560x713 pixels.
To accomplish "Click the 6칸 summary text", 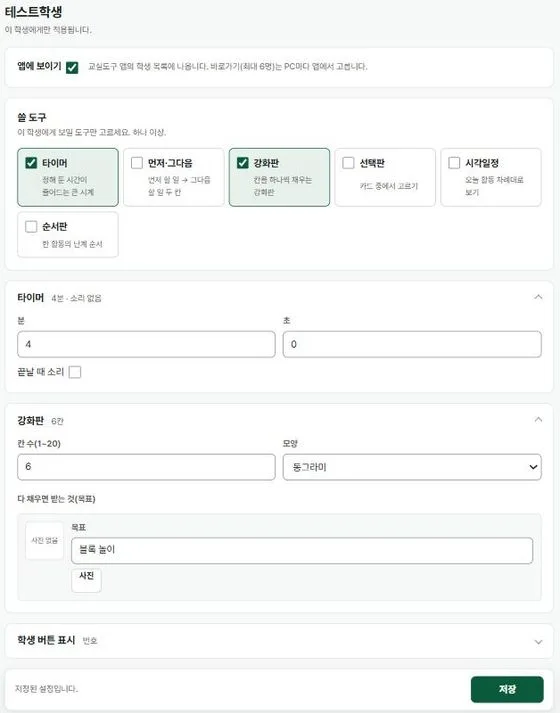I will point(57,421).
